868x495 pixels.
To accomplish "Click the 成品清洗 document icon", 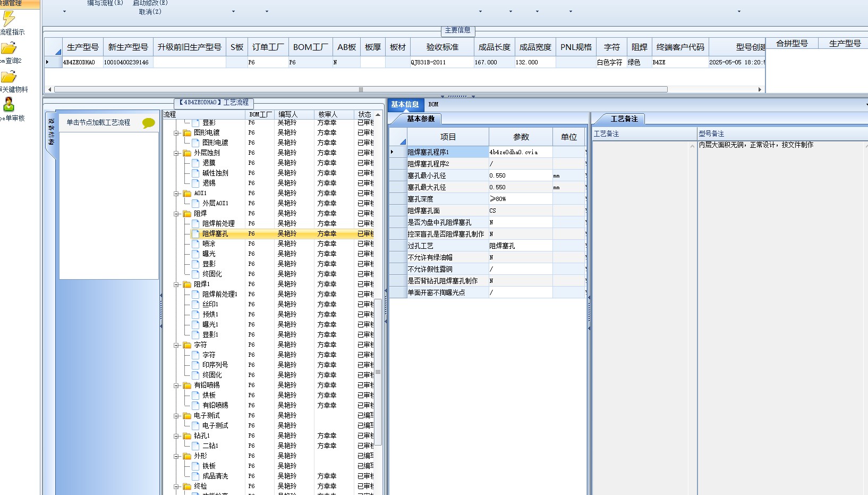I will (x=195, y=476).
